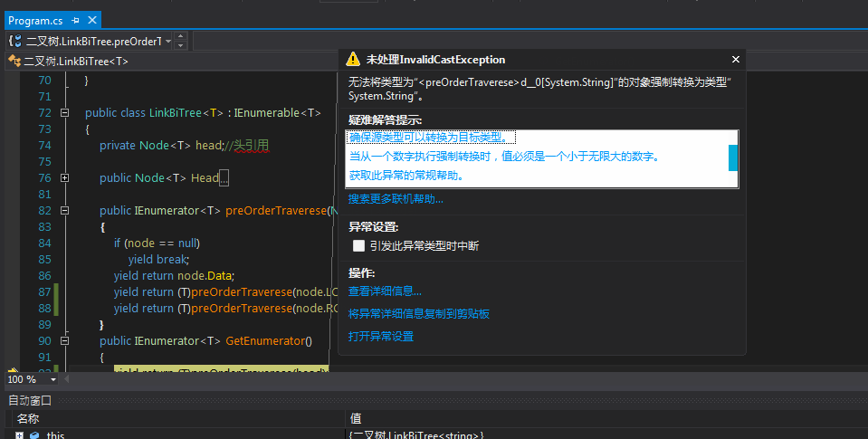Click the namespace braces icon in navigation bar
The width and height of the screenshot is (868, 439).
15,41
